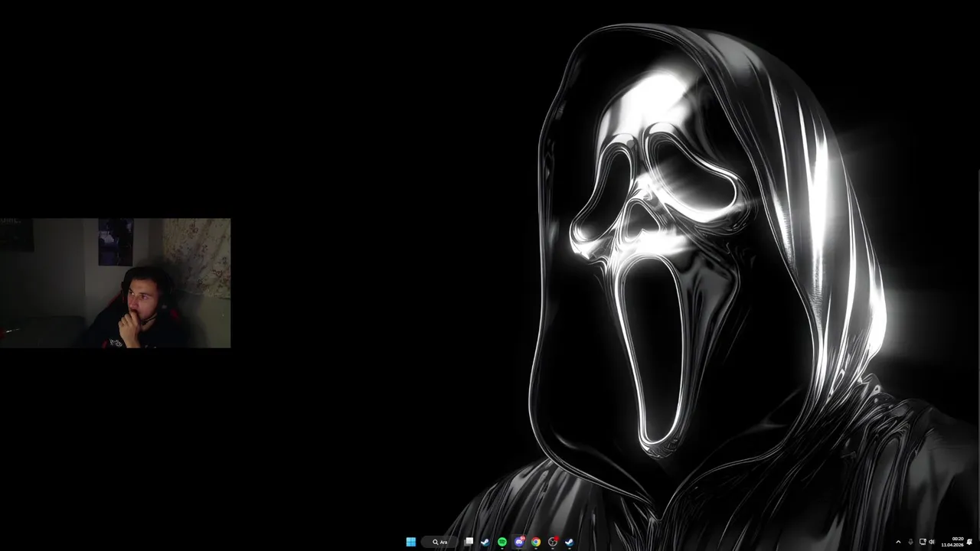Open the volume speaker tray icon
This screenshot has height=551, width=980.
(932, 542)
